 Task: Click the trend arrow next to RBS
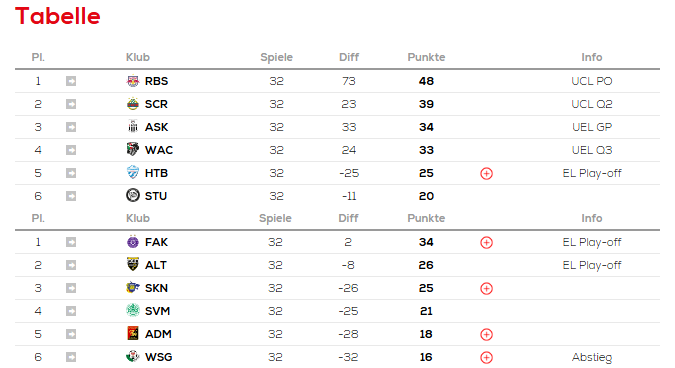click(71, 81)
